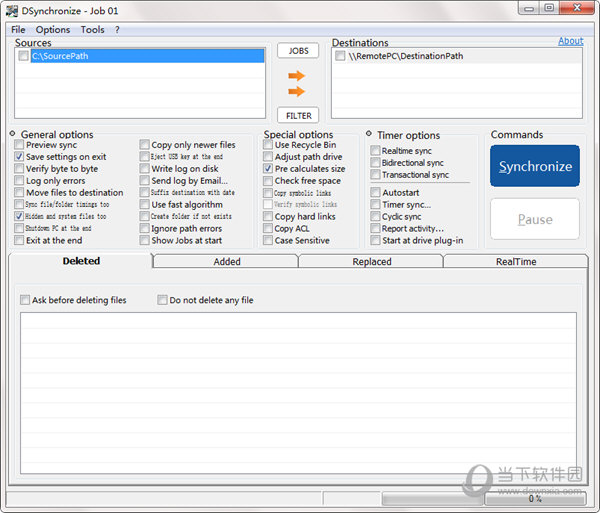This screenshot has width=600, height=513.
Task: Enable Shutdown PC at the end
Action: [x=19, y=228]
